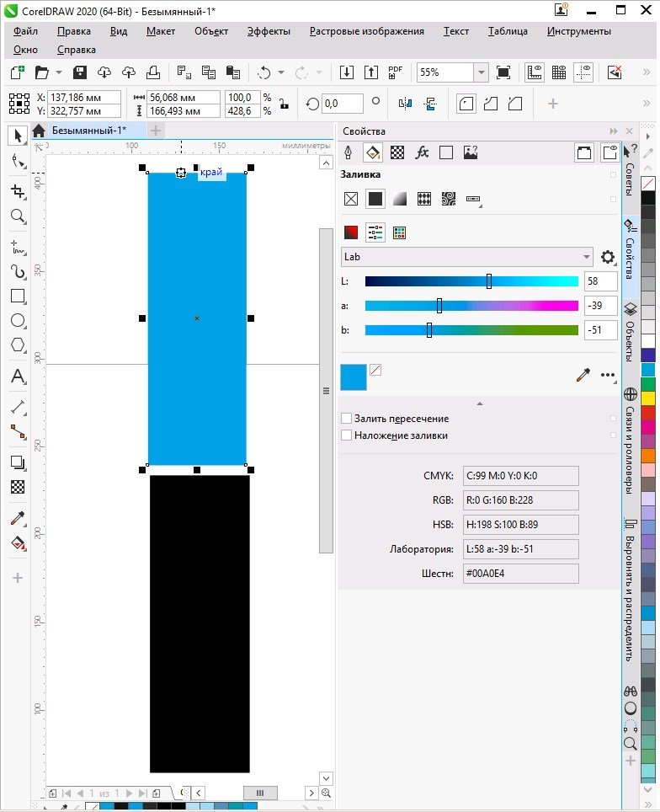Open the Эффекты menu
660x812 pixels.
[x=269, y=31]
